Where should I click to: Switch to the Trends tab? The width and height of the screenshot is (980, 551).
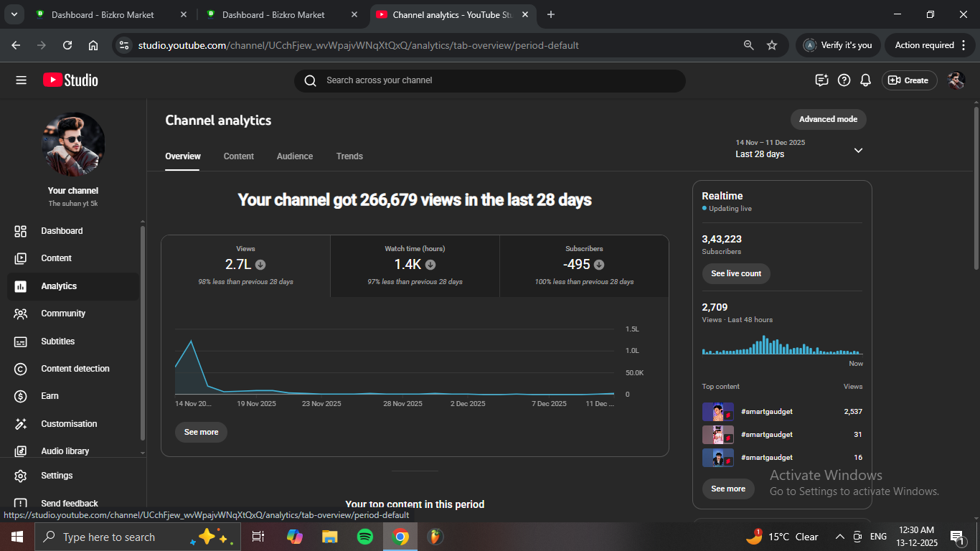pos(349,156)
